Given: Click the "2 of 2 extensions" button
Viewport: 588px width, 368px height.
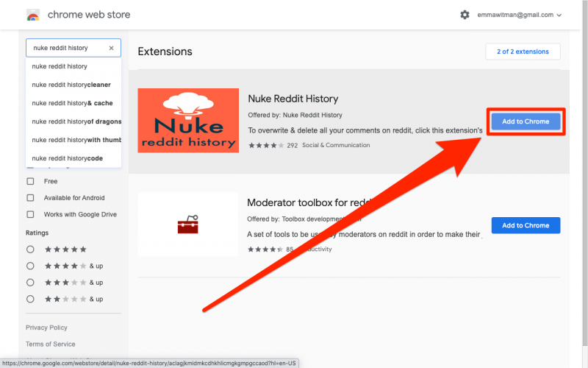Looking at the screenshot, I should click(523, 52).
